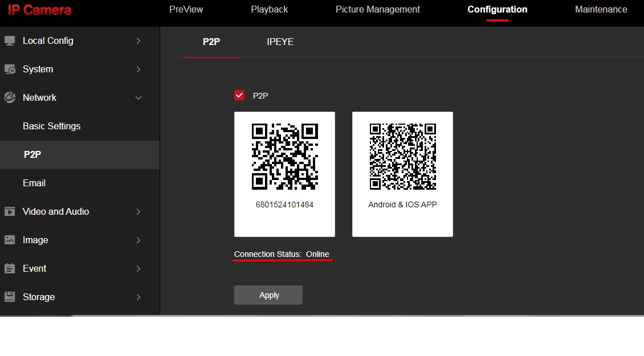This screenshot has height=356, width=644.
Task: Click the Apply button
Action: [268, 295]
